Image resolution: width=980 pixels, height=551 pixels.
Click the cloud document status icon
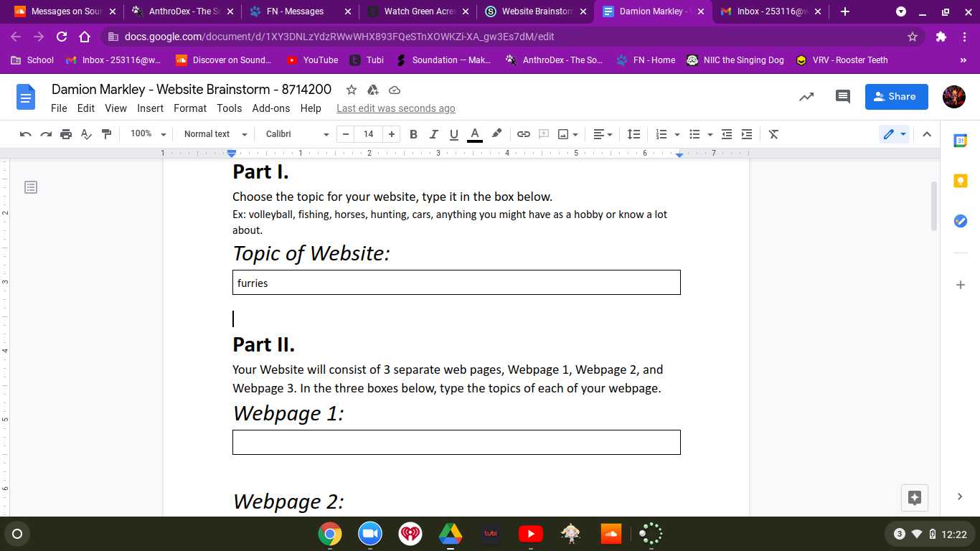pos(394,90)
